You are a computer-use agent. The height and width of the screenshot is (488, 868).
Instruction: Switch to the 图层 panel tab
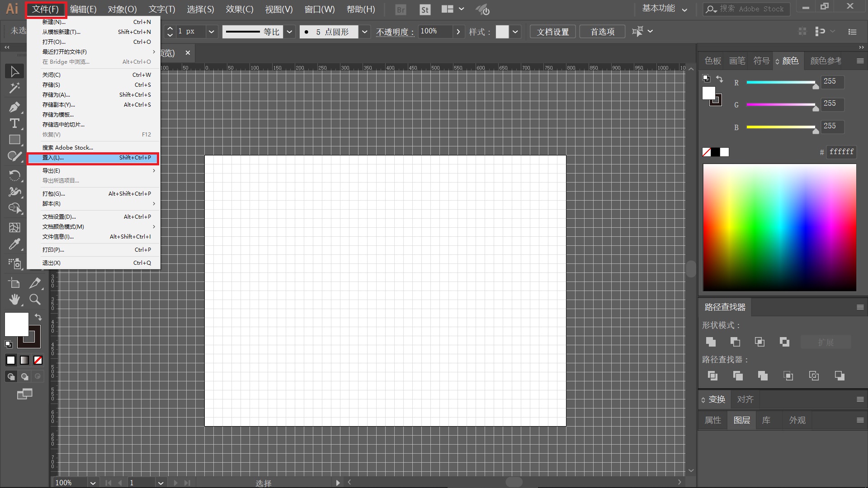pos(741,420)
